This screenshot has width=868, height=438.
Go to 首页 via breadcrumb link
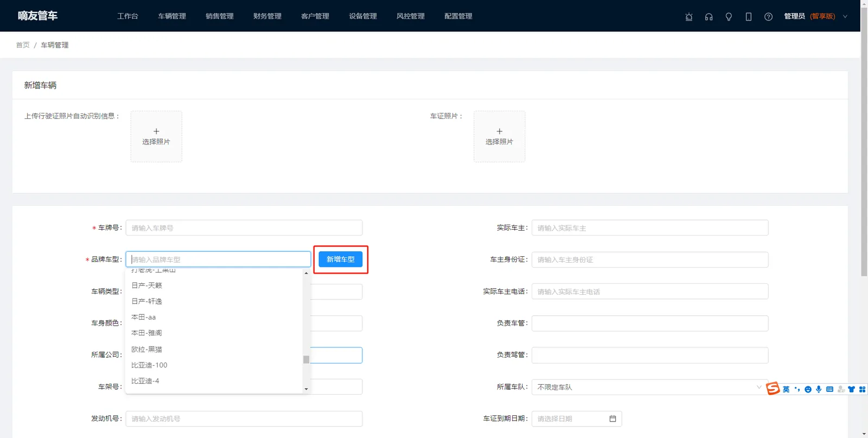pos(23,45)
